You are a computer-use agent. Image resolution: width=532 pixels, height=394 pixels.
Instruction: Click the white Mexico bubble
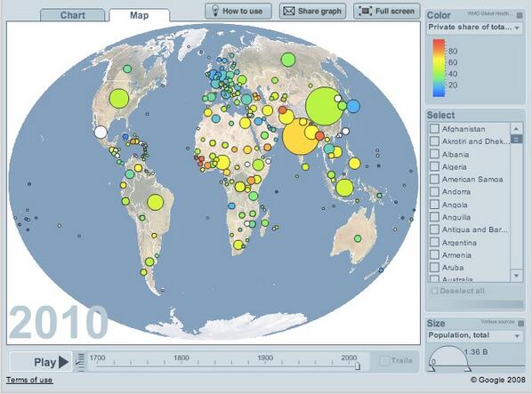pos(101,132)
